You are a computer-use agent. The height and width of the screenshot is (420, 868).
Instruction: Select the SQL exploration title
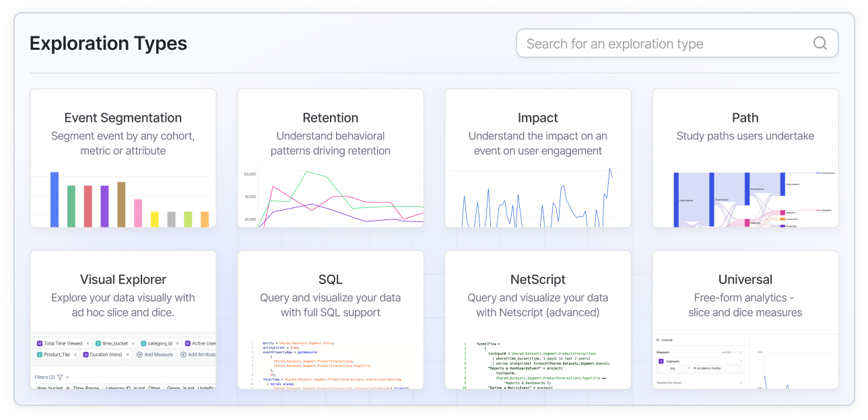tap(330, 280)
